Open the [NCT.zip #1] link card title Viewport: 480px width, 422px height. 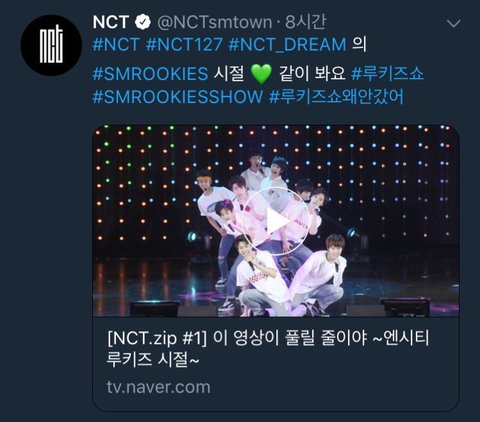point(268,349)
